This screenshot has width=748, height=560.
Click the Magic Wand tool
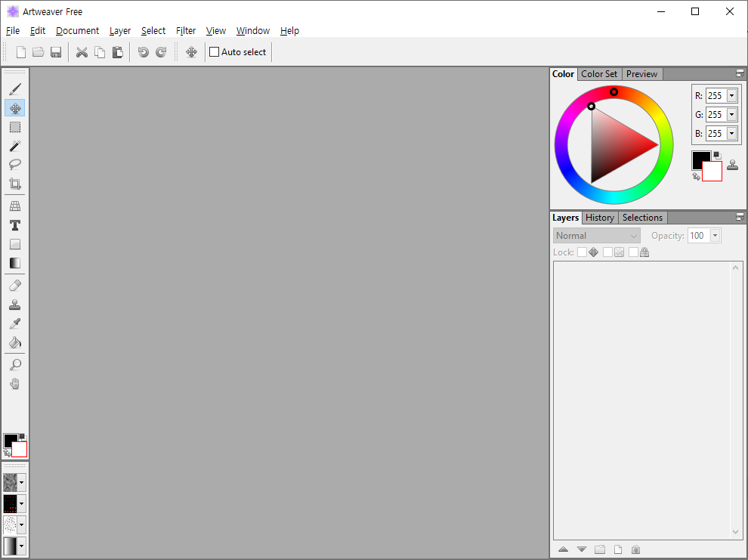pyautogui.click(x=15, y=146)
